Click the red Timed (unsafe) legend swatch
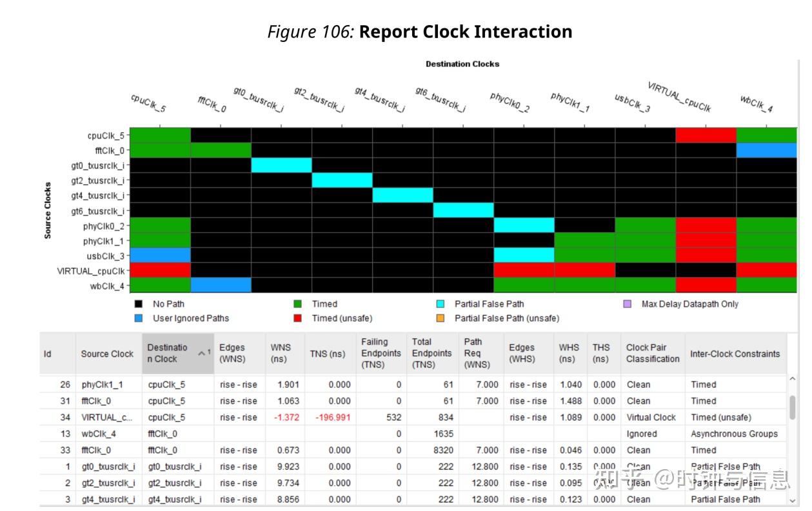Viewport: 812px width, 511px height. 298,318
